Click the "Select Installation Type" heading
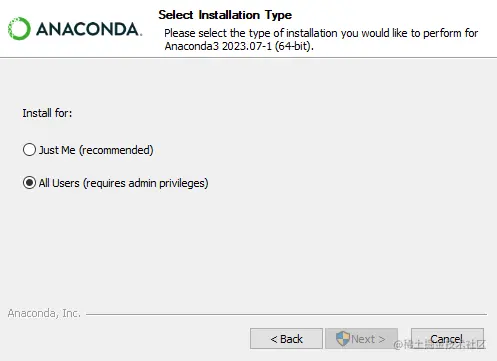The image size is (497, 361). (225, 15)
